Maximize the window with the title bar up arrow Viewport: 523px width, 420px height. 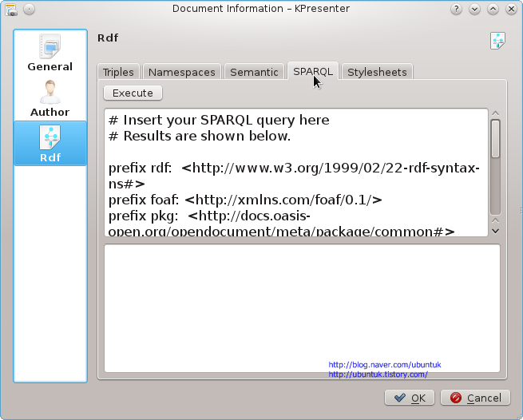click(493, 9)
